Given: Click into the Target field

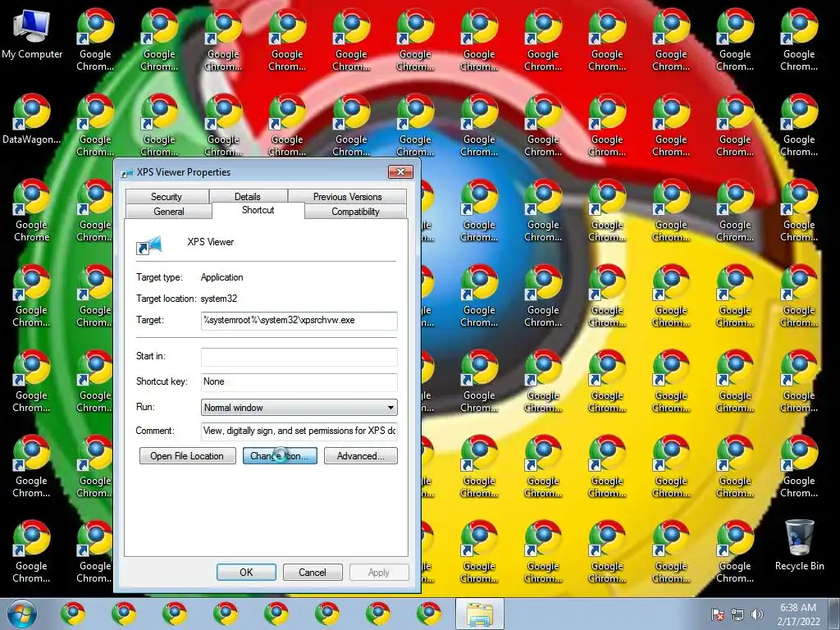Looking at the screenshot, I should tap(299, 321).
